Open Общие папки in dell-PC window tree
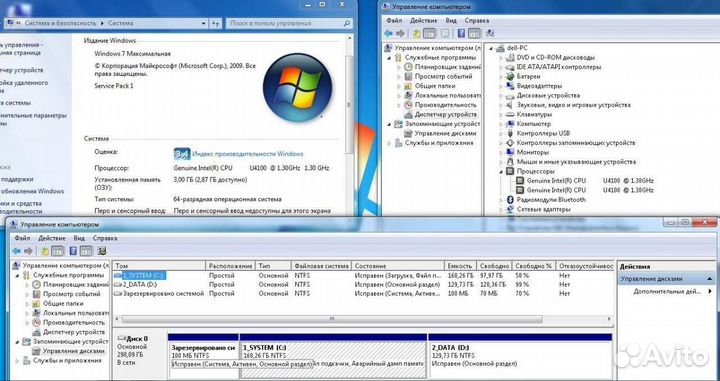This screenshot has width=720, height=381. [435, 86]
